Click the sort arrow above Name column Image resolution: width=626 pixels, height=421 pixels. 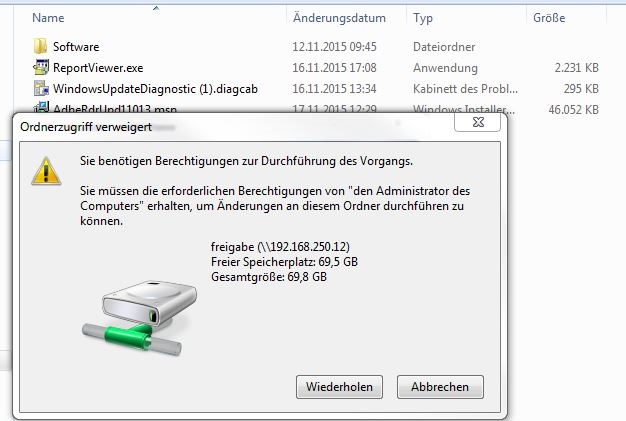156,8
